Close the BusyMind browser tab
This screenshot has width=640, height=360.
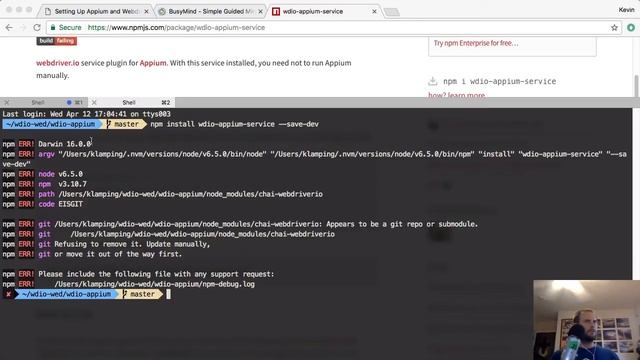(x=261, y=11)
